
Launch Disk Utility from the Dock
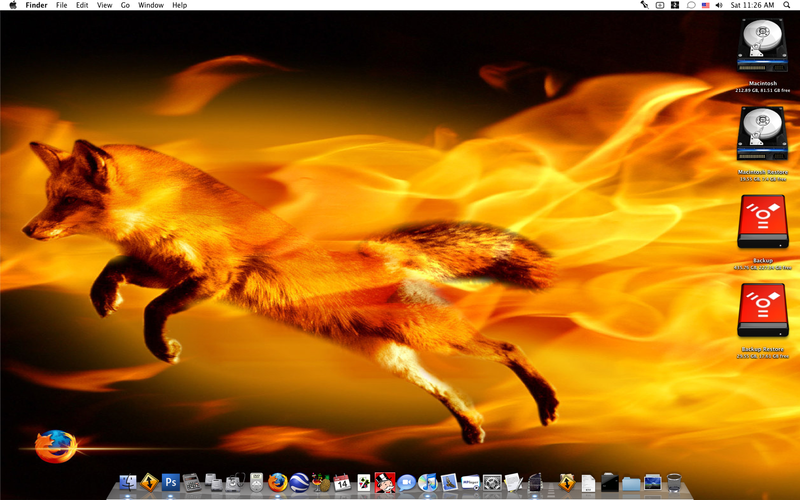(x=235, y=482)
